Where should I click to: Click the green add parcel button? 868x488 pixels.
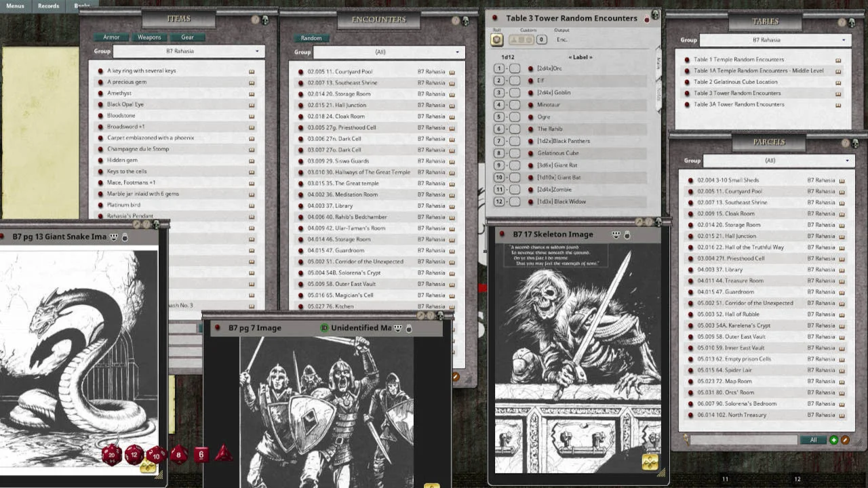[833, 440]
